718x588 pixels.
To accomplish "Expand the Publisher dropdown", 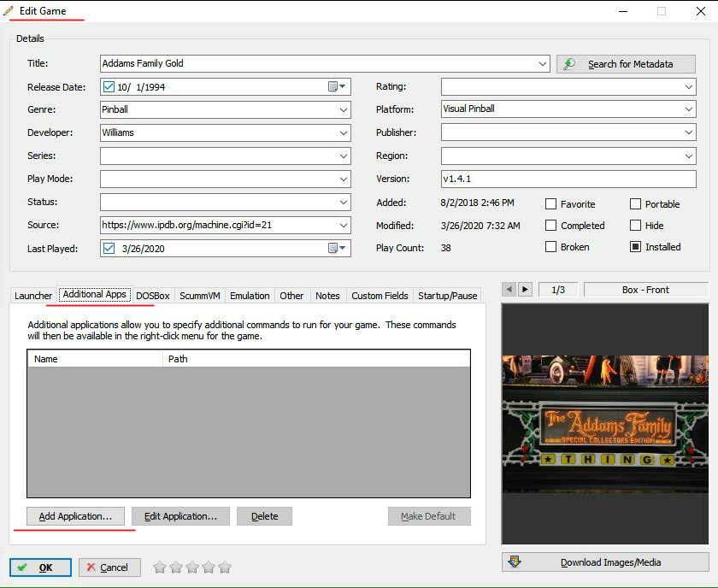I will pyautogui.click(x=689, y=132).
